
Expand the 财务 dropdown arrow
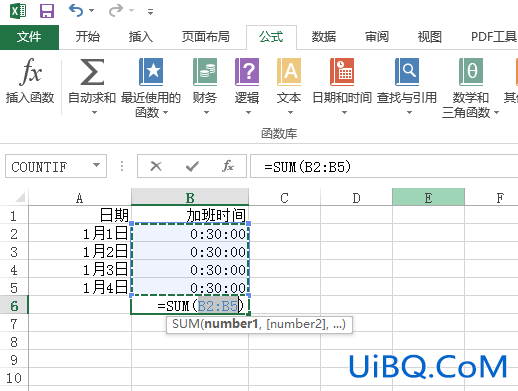tap(206, 113)
